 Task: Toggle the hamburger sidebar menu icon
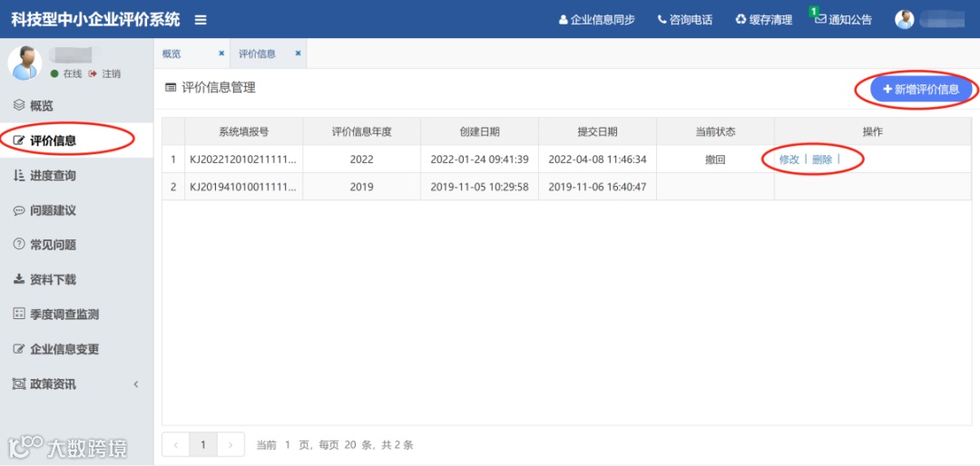click(x=200, y=19)
